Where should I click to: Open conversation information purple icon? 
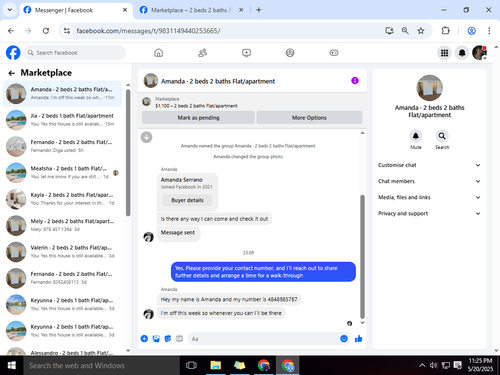(x=355, y=81)
